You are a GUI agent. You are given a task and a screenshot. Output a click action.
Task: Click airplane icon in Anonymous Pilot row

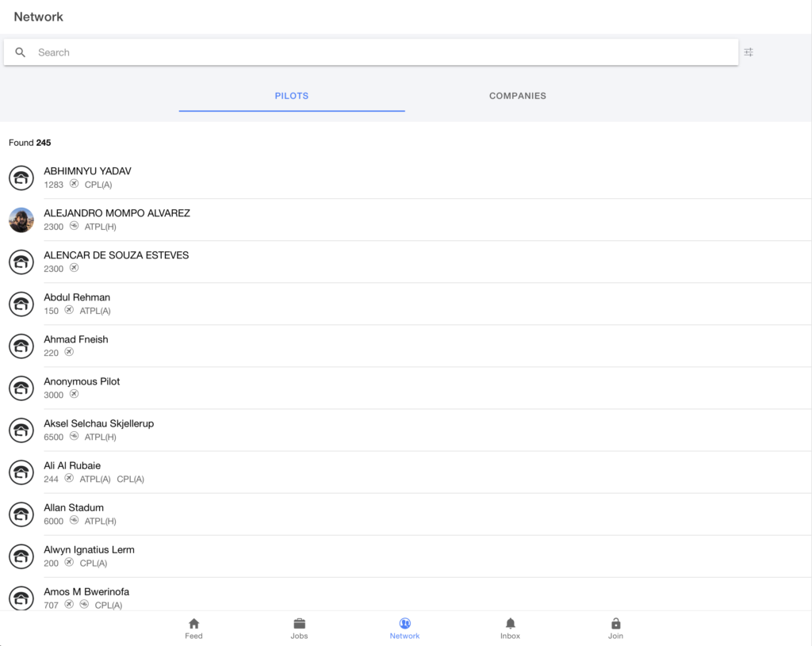tap(74, 394)
